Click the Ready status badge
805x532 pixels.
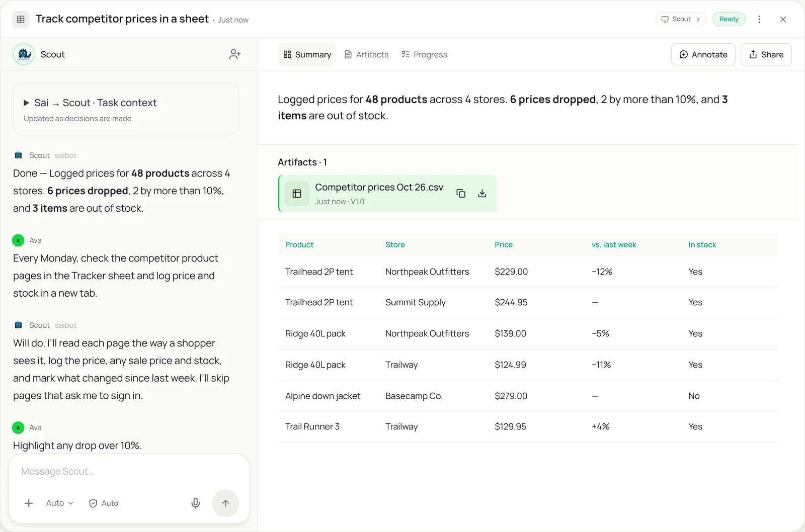point(729,19)
